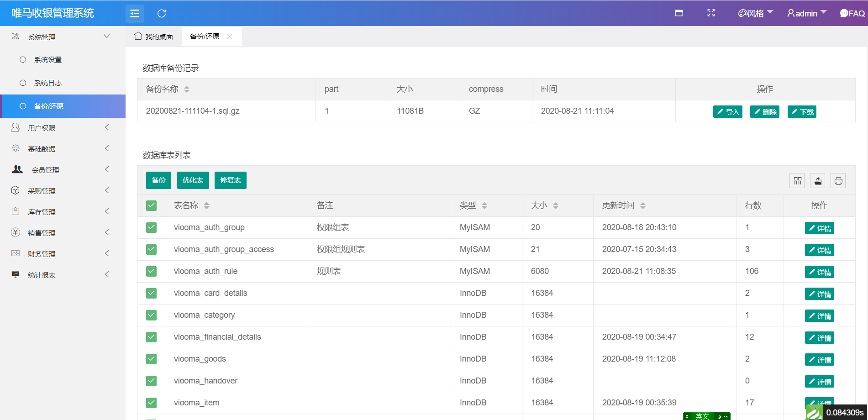
Task: Expand the 会员管理 menu chevron
Action: click(x=107, y=169)
